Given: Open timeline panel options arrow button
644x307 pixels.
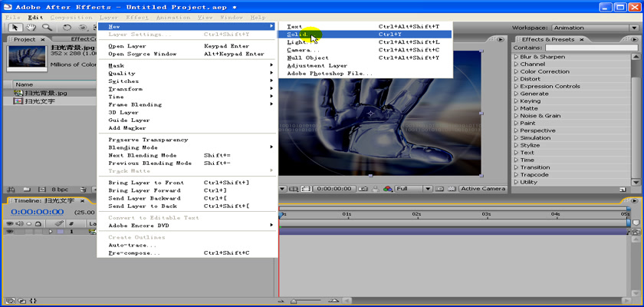Looking at the screenshot, I should (x=633, y=201).
